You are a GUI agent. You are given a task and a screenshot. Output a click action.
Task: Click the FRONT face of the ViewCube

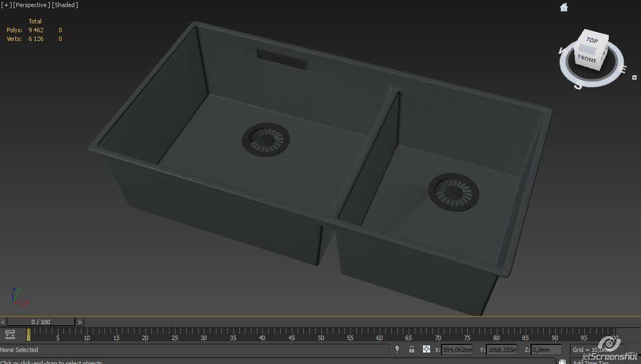tap(587, 59)
